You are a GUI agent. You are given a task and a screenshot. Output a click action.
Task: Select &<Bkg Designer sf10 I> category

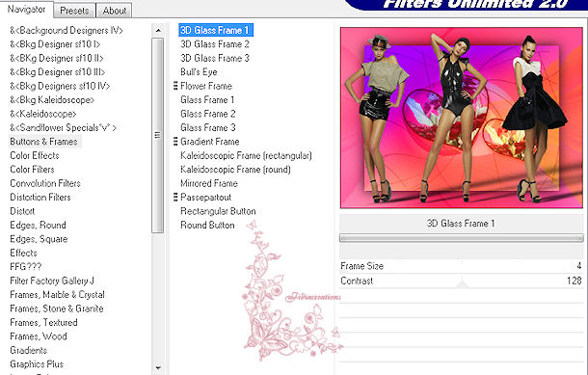[x=55, y=44]
